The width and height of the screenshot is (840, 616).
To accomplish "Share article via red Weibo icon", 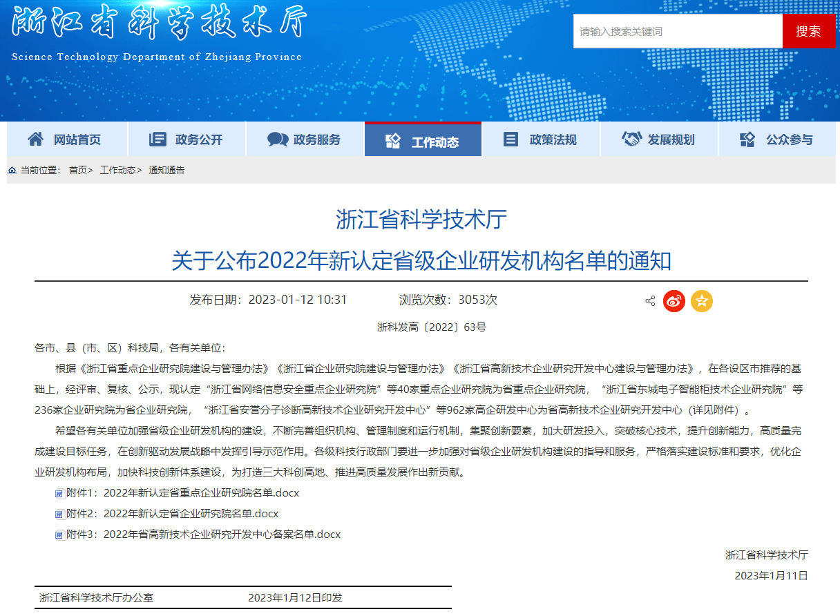I will [674, 301].
